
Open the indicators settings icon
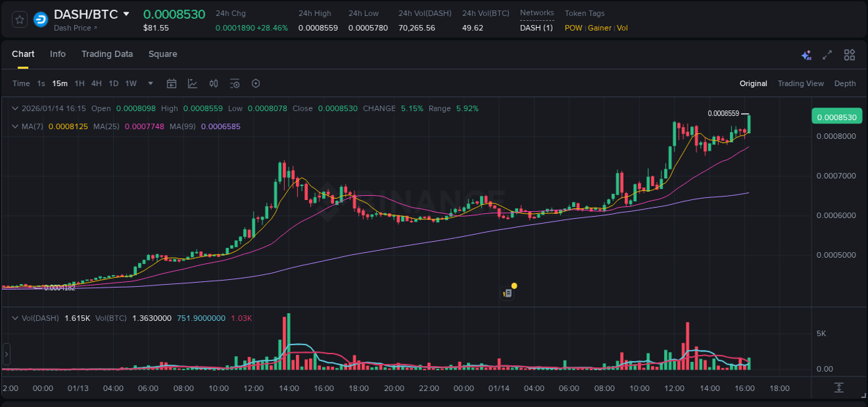point(235,83)
